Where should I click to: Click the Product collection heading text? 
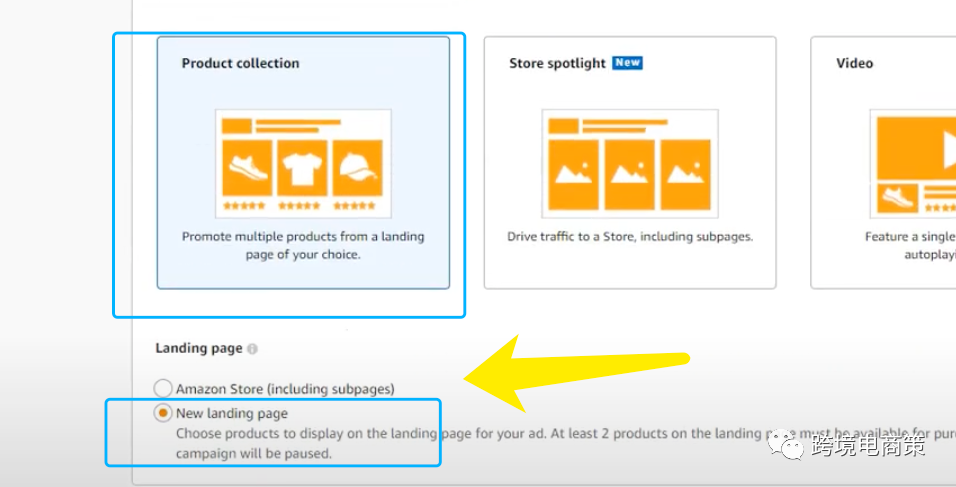(x=240, y=63)
